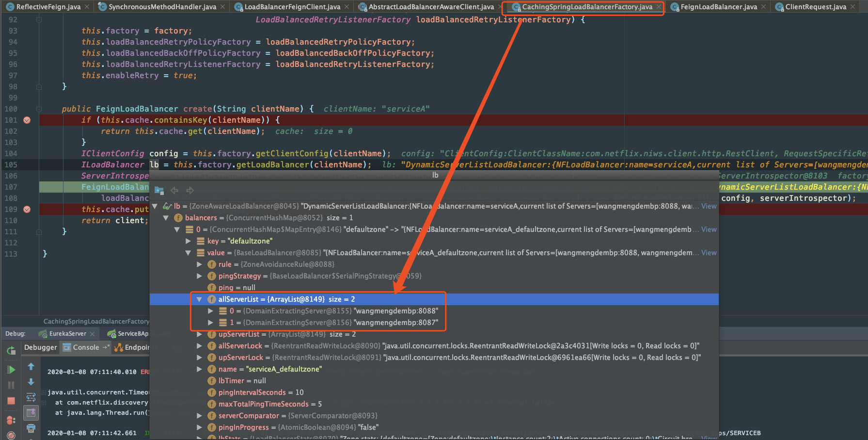The width and height of the screenshot is (868, 440).
Task: Expand folded java.util.concurrent.Timeout stack trace
Action: [x=44, y=392]
